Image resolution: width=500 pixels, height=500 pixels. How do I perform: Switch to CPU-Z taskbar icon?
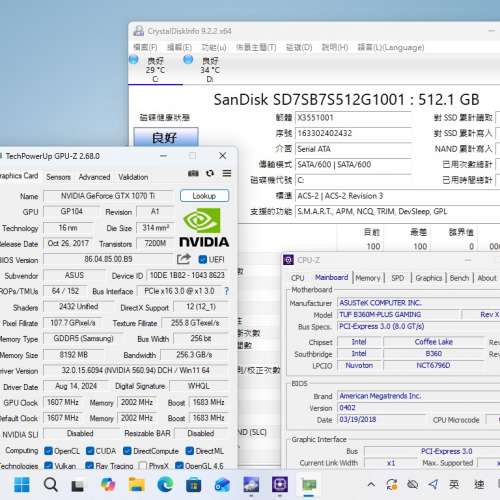tap(280, 485)
